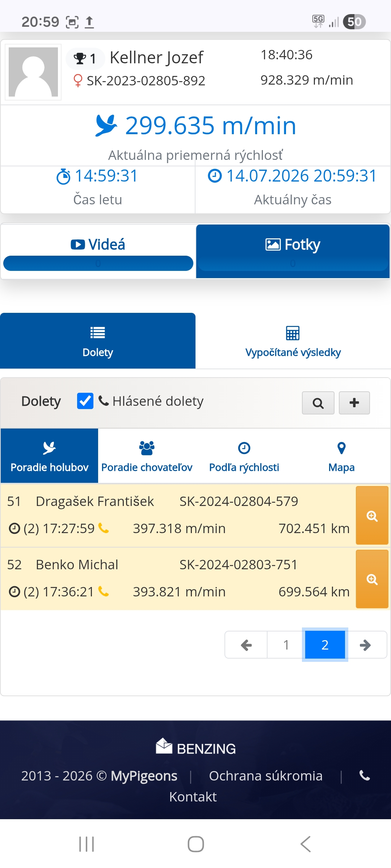Open the Android recent apps button
The image size is (391, 868).
87,844
